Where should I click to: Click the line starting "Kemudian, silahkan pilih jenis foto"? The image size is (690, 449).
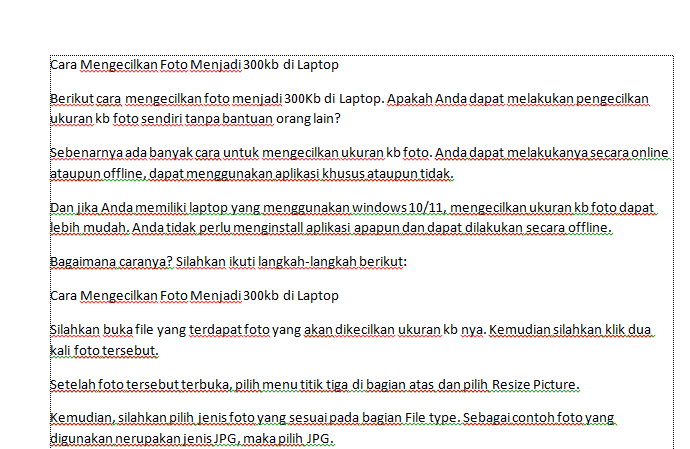332,417
